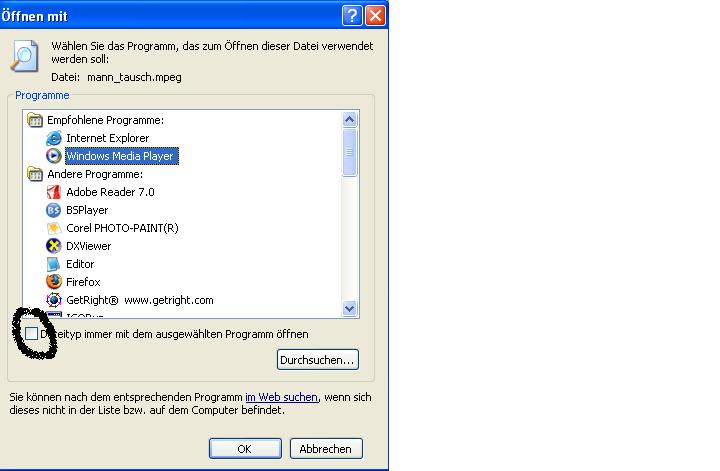Enable always open file type with selected program
This screenshot has width=720, height=471.
click(32, 334)
